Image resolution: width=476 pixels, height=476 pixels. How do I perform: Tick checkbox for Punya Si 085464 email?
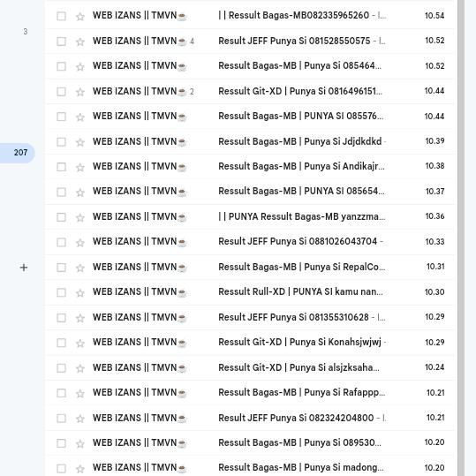click(x=61, y=66)
